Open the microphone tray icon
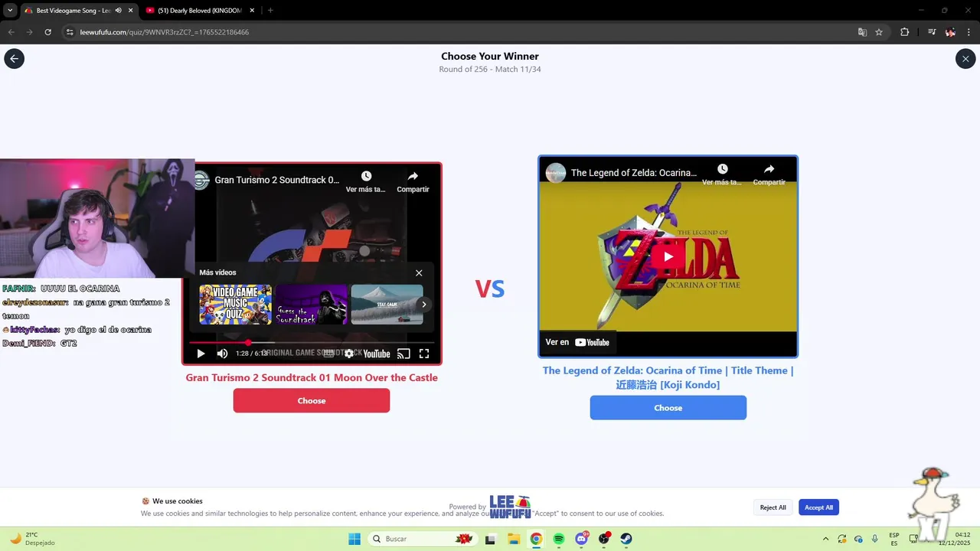Viewport: 980px width, 551px height. [x=874, y=539]
